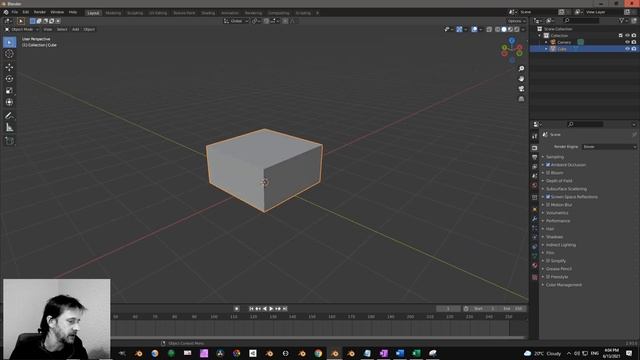This screenshot has height=360, width=640.
Task: Select the Select Box tool
Action: (9, 42)
